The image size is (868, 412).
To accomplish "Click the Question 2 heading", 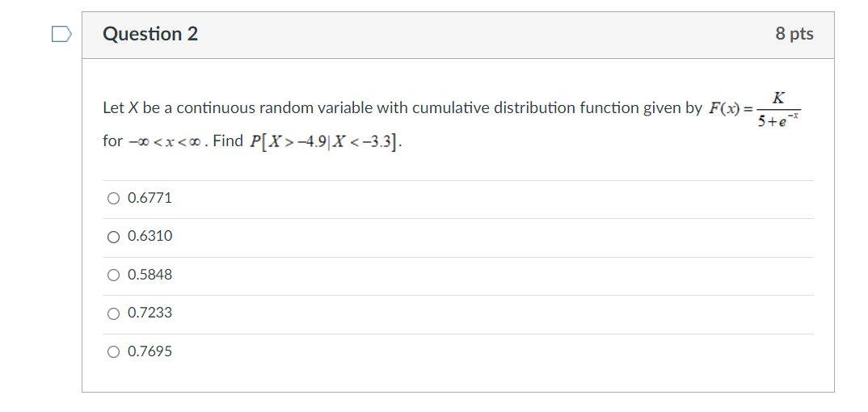I will (150, 34).
